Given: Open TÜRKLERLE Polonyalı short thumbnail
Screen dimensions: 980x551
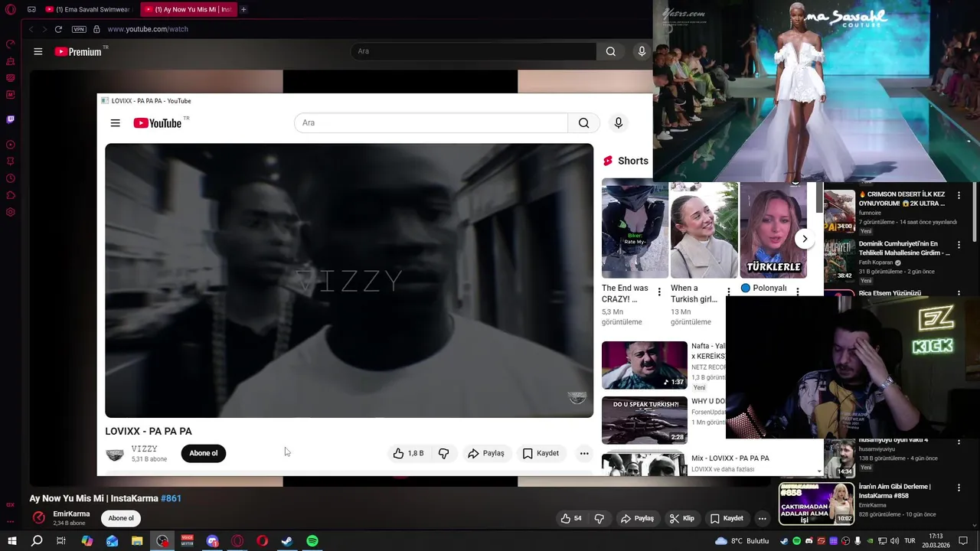Looking at the screenshot, I should point(773,229).
